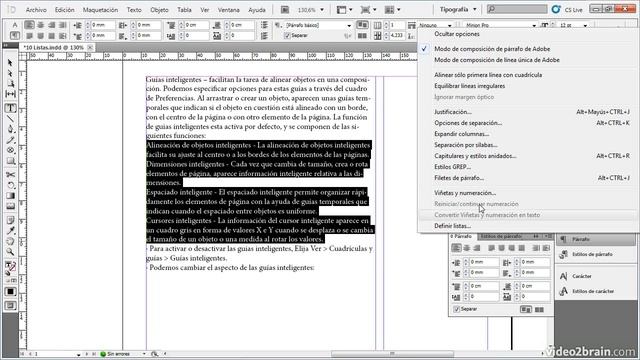Switch to paragraph formatting controls (¶ icon)
The width and height of the screenshot is (640, 360).
click(15, 36)
